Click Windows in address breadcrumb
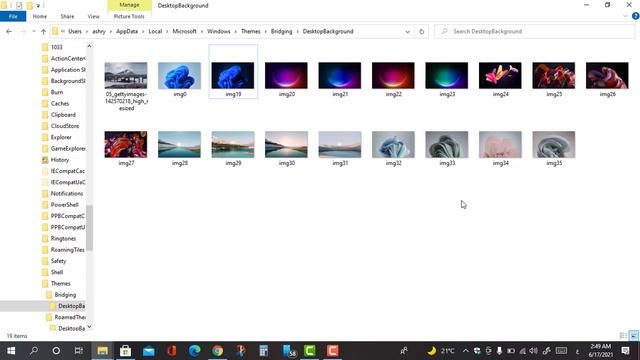The image size is (640, 360). pyautogui.click(x=219, y=31)
